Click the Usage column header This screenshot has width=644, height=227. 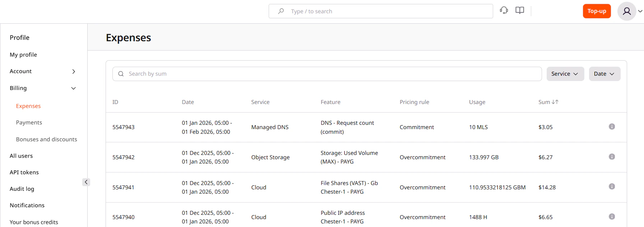point(477,102)
